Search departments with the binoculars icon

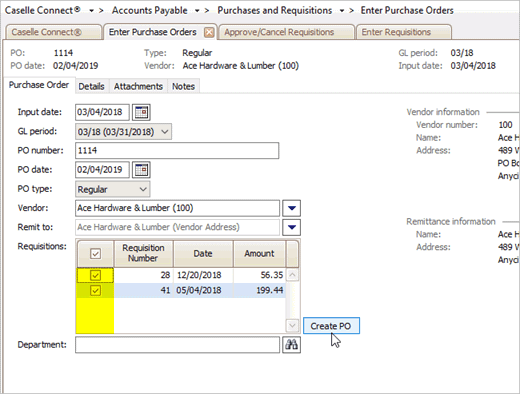click(291, 345)
